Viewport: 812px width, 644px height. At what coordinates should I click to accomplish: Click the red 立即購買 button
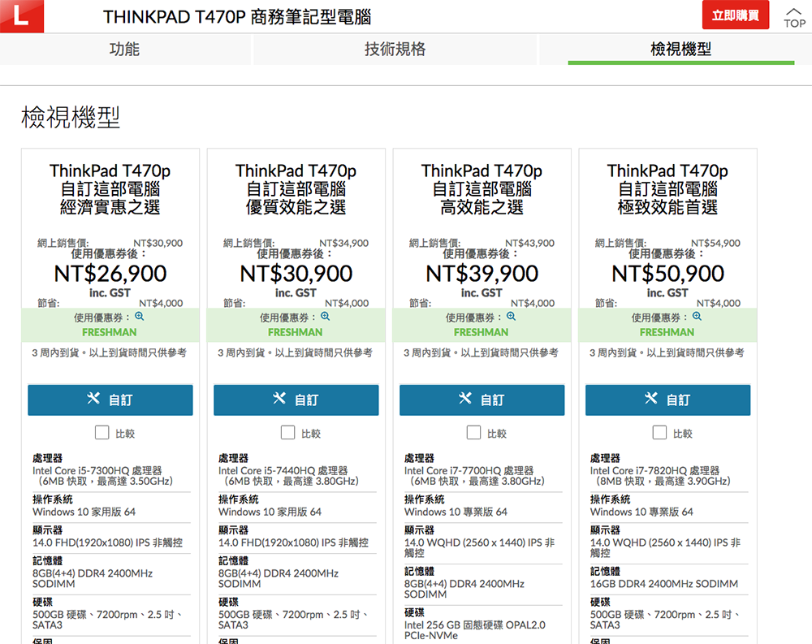[x=736, y=15]
